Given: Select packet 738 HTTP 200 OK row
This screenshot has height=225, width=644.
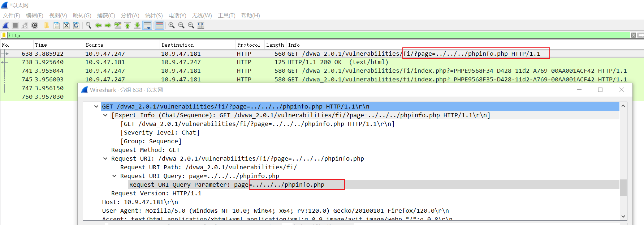Looking at the screenshot, I should 322,62.
